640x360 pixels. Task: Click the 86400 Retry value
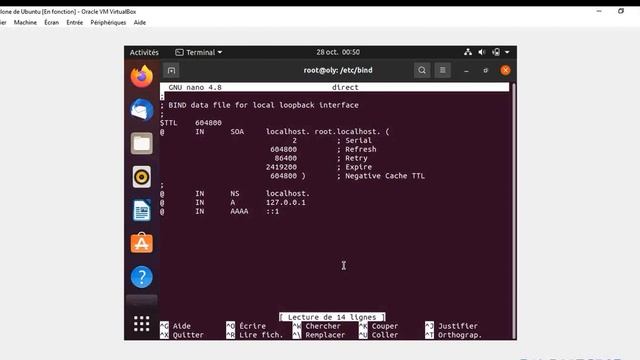pos(286,158)
